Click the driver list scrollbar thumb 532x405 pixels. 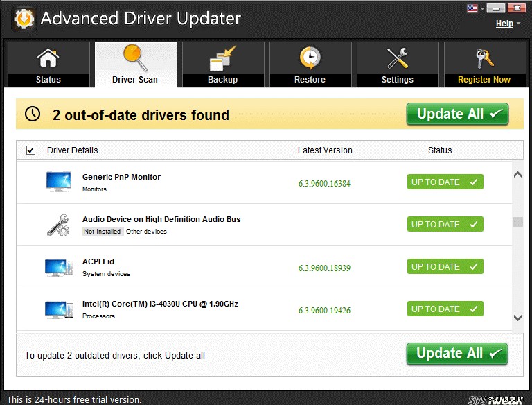(x=517, y=223)
